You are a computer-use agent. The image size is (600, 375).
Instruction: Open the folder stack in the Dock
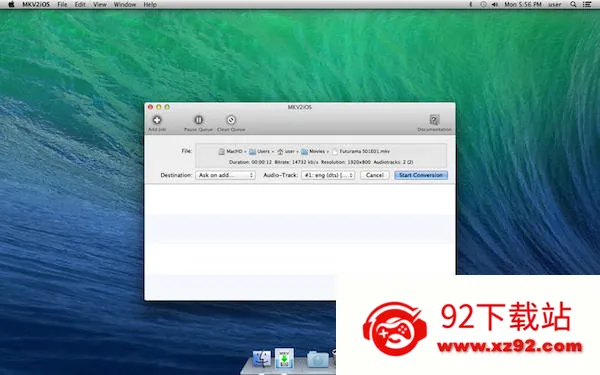(x=318, y=359)
